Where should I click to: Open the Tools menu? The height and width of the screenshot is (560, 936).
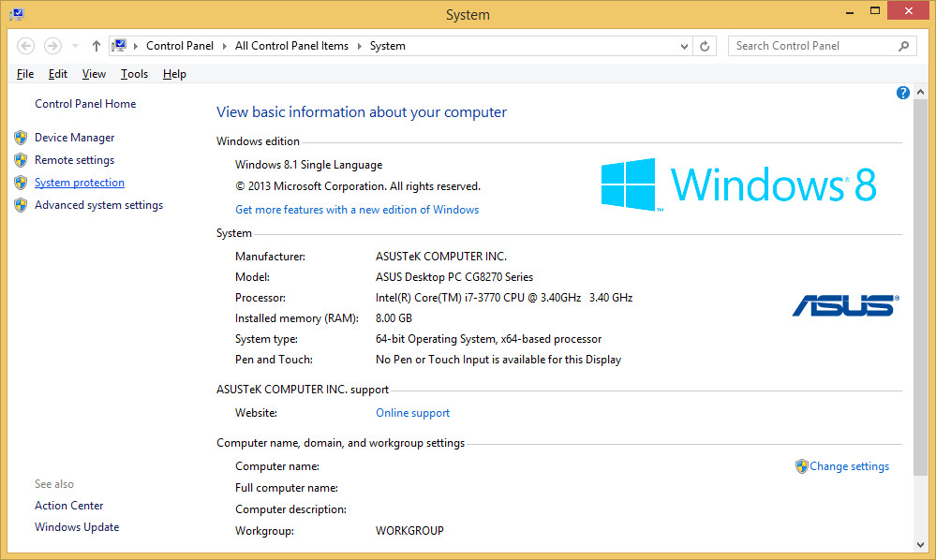coord(134,74)
